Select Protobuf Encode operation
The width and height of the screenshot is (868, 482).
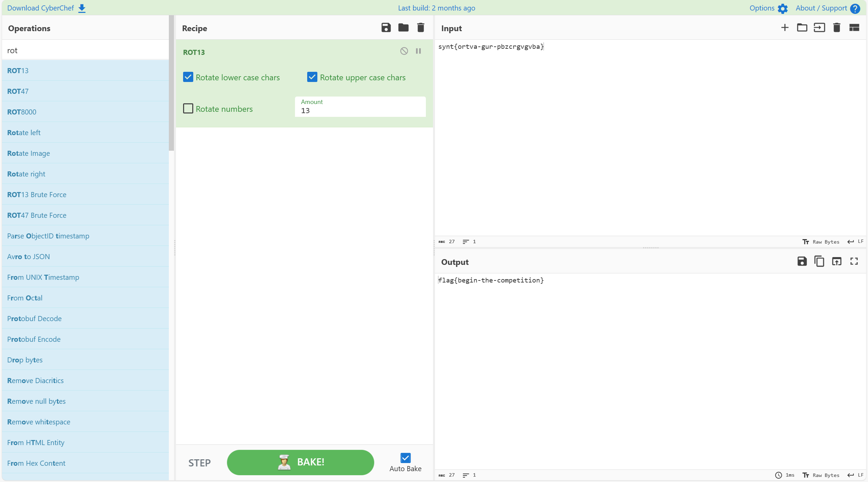tap(85, 339)
